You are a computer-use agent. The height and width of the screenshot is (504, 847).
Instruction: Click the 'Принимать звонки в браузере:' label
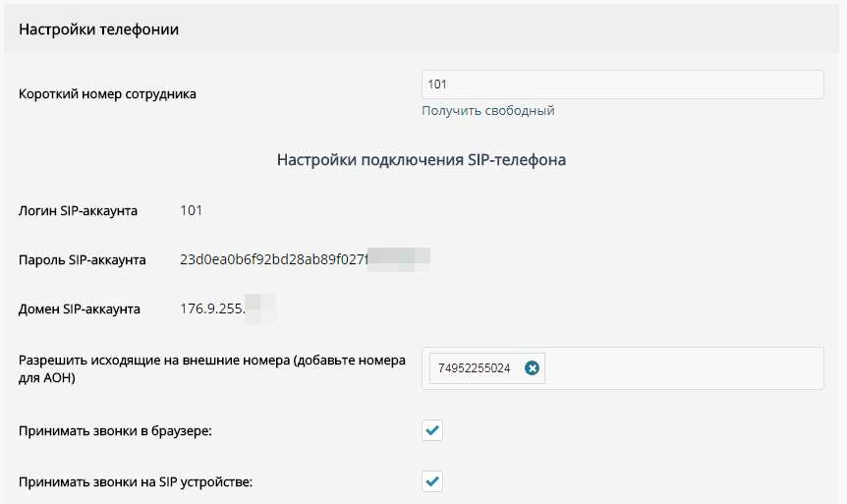click(115, 431)
